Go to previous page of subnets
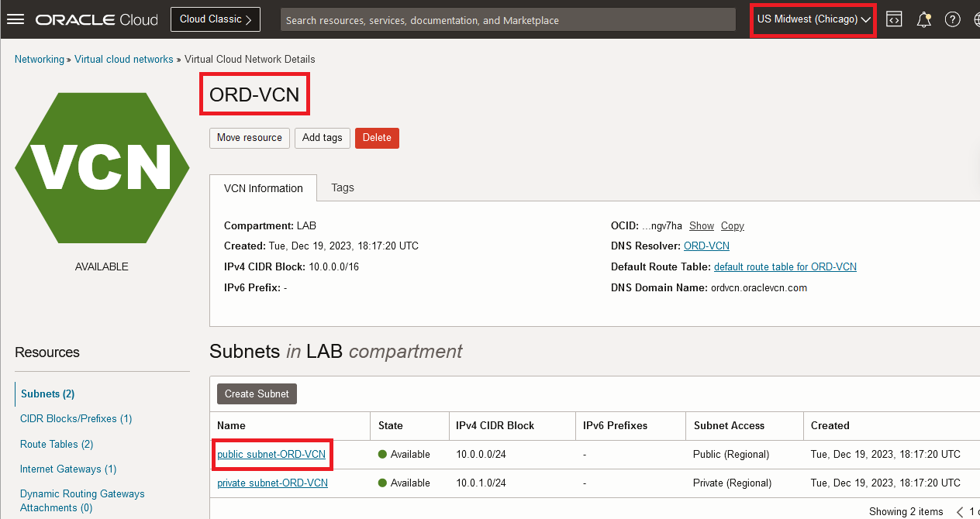The width and height of the screenshot is (980, 519). coord(960,512)
